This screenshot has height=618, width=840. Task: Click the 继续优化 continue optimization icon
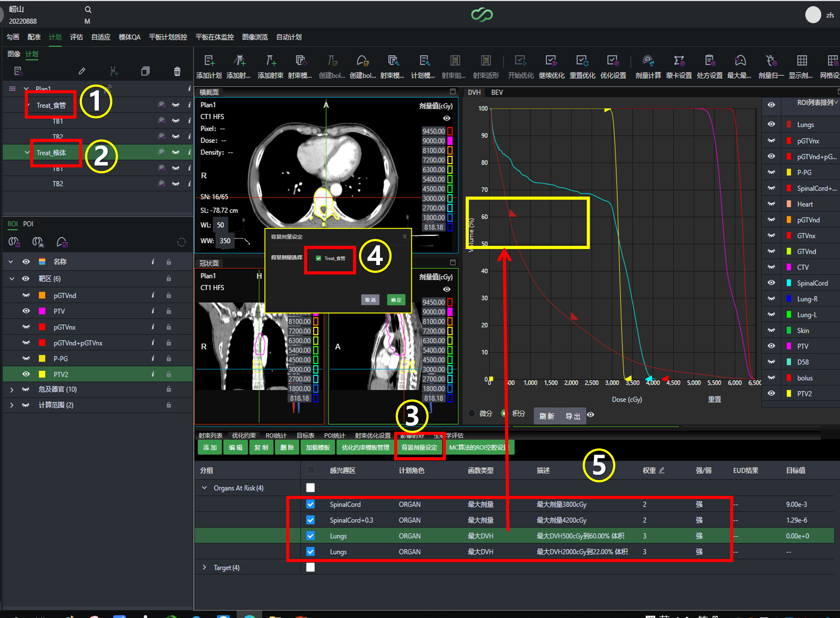551,61
